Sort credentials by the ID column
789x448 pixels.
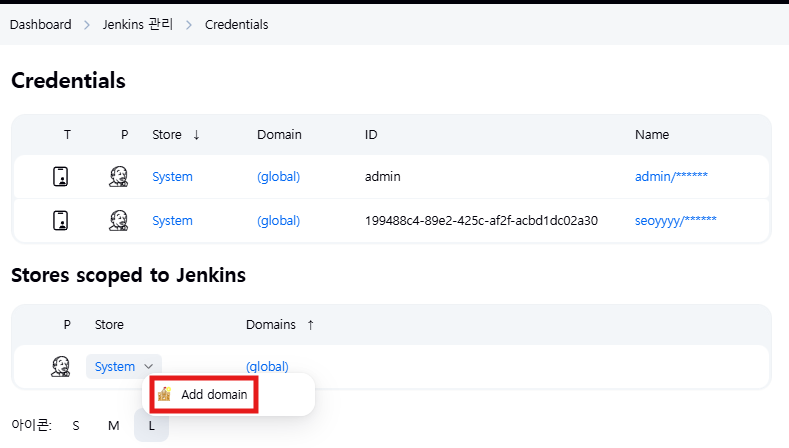click(x=371, y=134)
